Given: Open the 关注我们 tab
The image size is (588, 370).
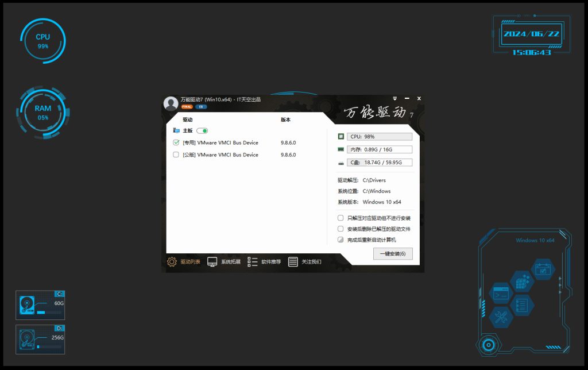Looking at the screenshot, I should pos(304,262).
